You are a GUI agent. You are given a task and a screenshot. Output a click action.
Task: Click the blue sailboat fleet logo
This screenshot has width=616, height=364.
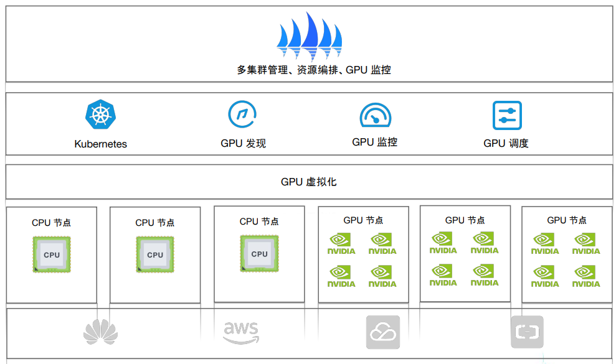[308, 34]
